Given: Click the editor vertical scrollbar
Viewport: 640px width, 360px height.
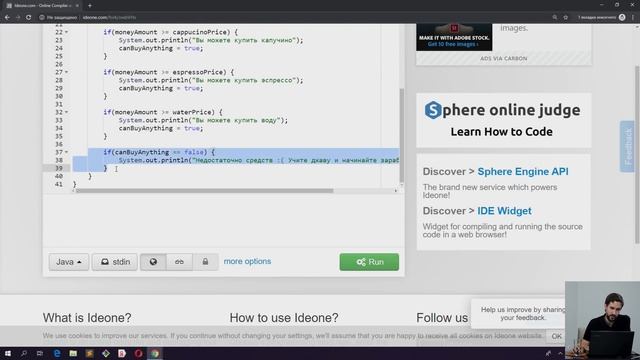Looking at the screenshot, I should (402, 135).
